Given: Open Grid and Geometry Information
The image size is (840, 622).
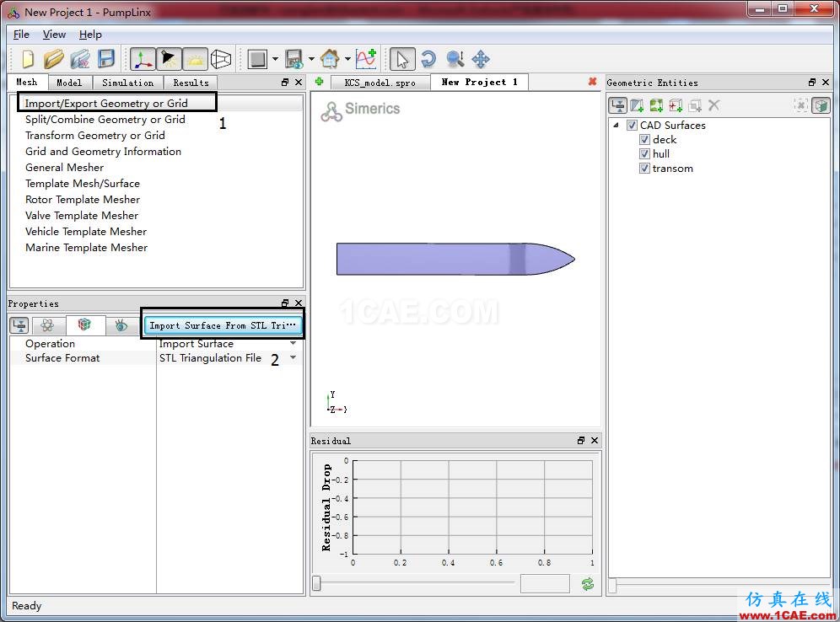Looking at the screenshot, I should tap(103, 152).
